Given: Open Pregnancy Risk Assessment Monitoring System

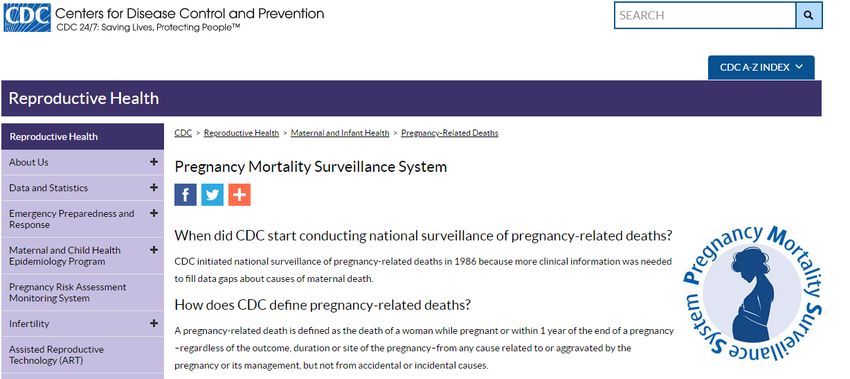Looking at the screenshot, I should pyautogui.click(x=82, y=292).
